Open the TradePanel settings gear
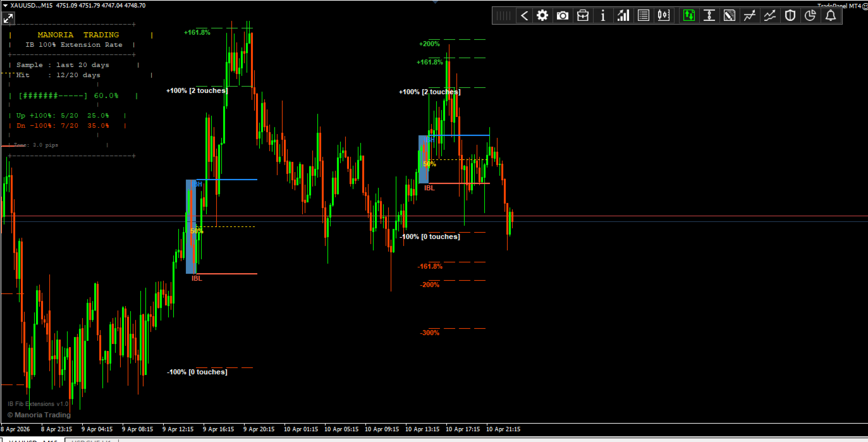The width and height of the screenshot is (868, 442). (542, 16)
